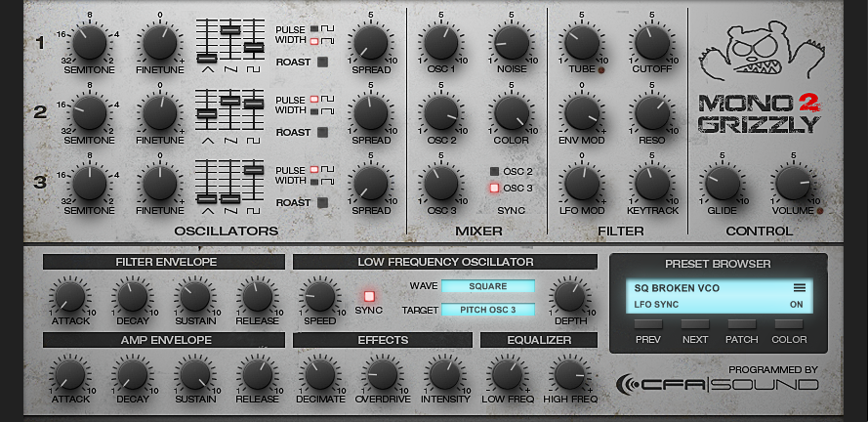Image resolution: width=868 pixels, height=422 pixels.
Task: Enable ROAST on oscillator 2
Action: tap(322, 132)
